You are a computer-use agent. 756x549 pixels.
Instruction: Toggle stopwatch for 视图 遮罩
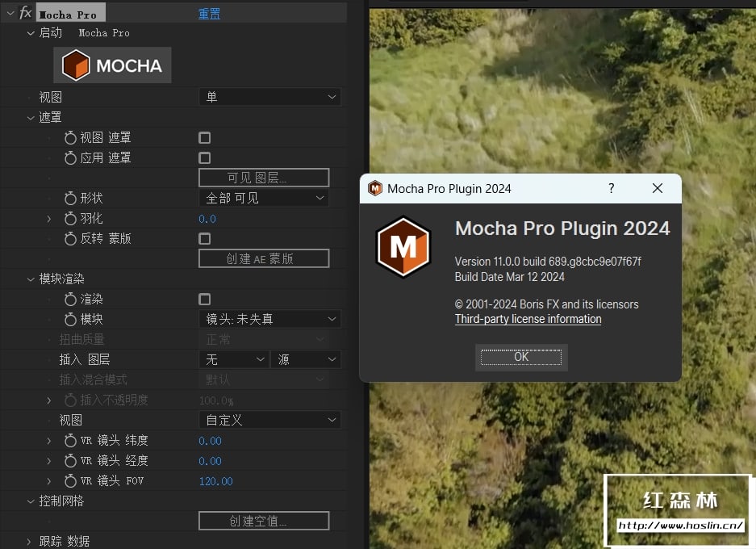pos(70,138)
